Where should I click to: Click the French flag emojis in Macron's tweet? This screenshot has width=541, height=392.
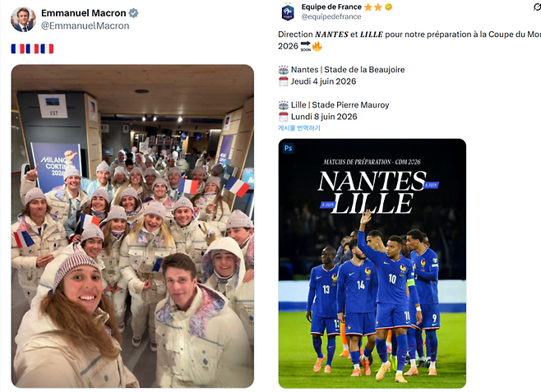pos(32,48)
